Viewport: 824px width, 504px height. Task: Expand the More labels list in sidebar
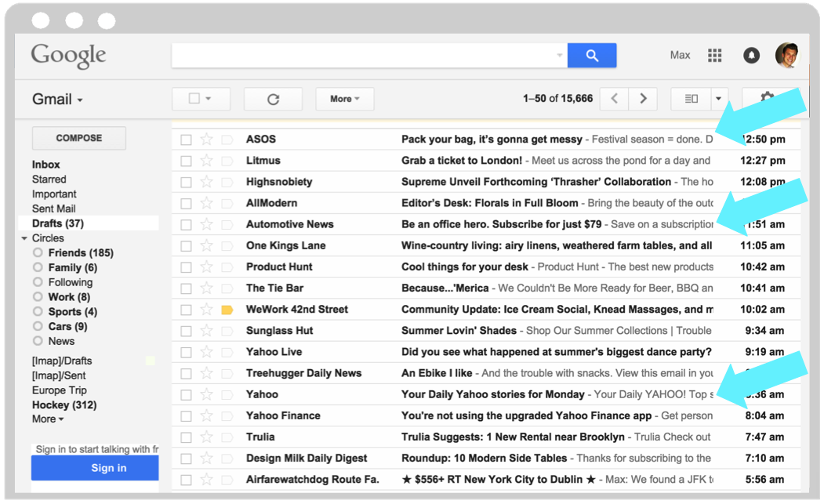pyautogui.click(x=48, y=419)
